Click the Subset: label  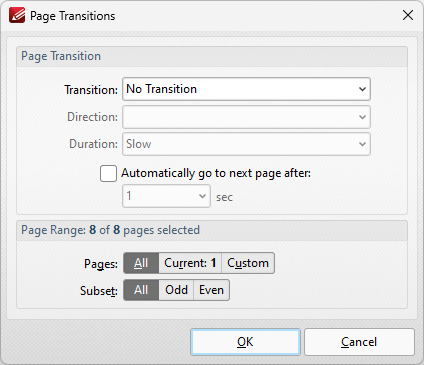[99, 291]
